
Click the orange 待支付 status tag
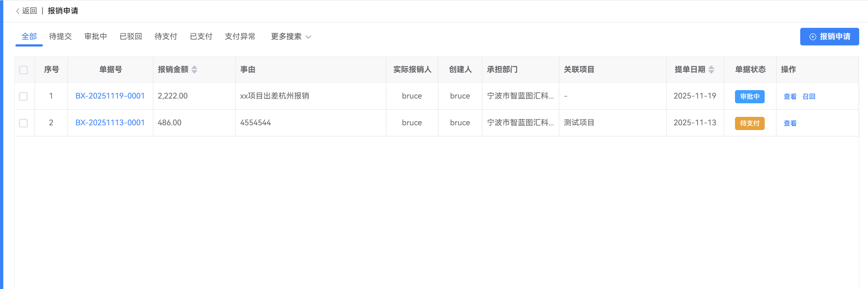(x=749, y=123)
